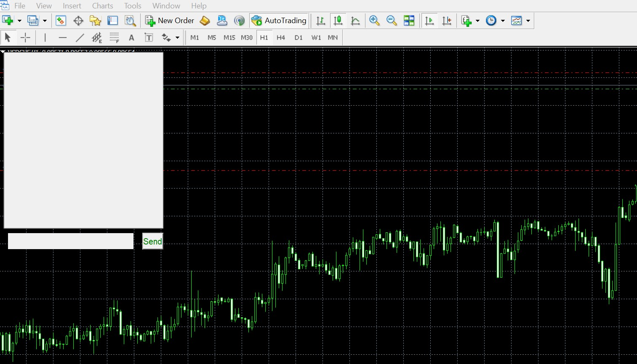Screen dimensions: 637x364
Task: Click the Signals radio-wave icon
Action: coord(239,21)
